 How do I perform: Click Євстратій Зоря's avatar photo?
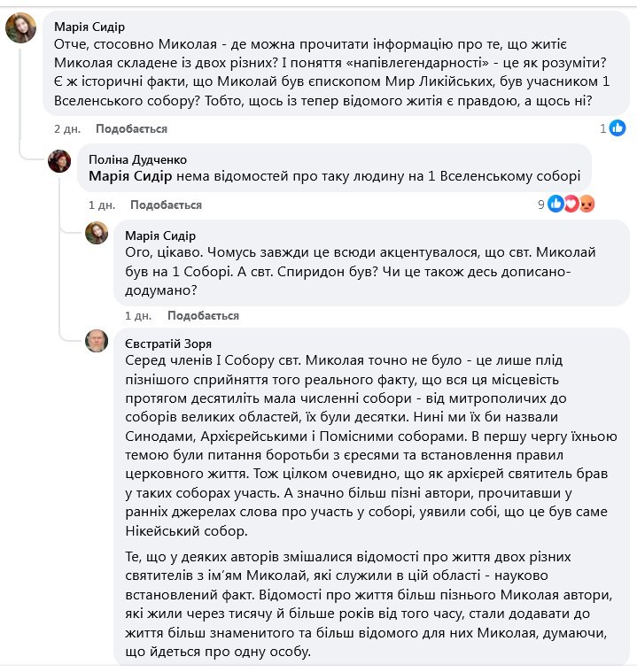[96, 341]
